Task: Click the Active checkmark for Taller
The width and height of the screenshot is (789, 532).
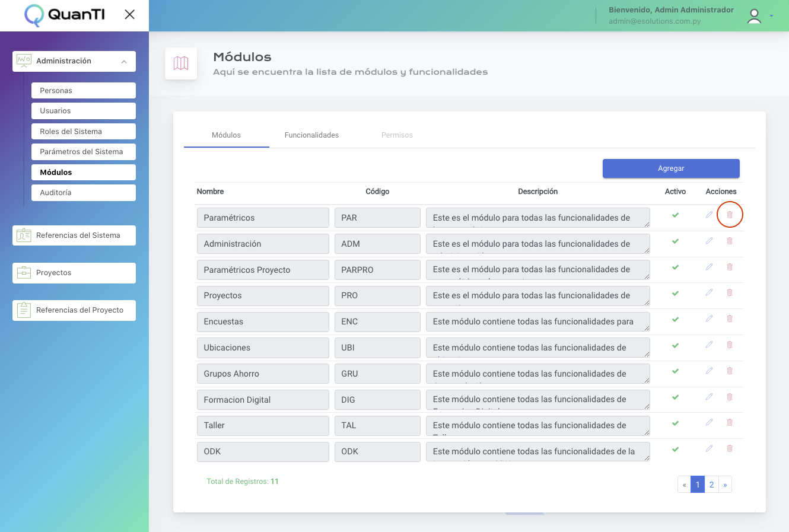Action: click(675, 423)
